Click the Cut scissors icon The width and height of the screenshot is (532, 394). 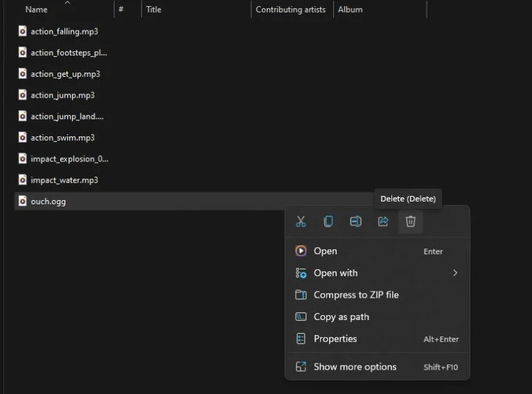click(301, 222)
